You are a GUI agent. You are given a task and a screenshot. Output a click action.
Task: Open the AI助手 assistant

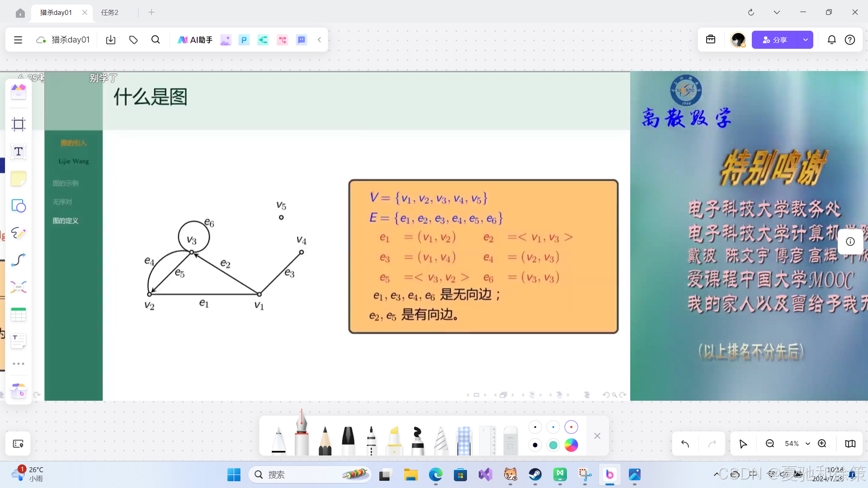click(195, 40)
